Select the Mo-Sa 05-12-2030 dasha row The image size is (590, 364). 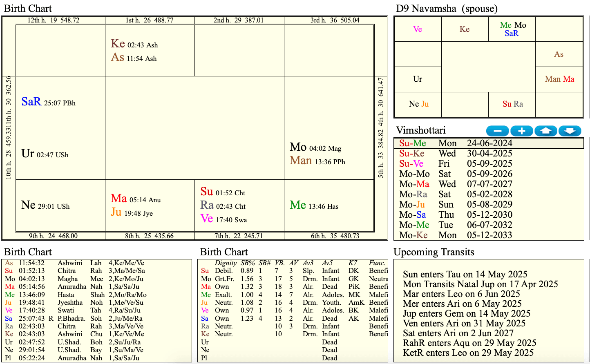coord(489,214)
